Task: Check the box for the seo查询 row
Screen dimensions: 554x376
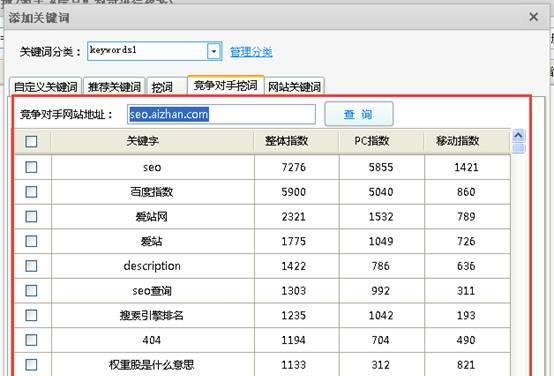Action: [31, 290]
